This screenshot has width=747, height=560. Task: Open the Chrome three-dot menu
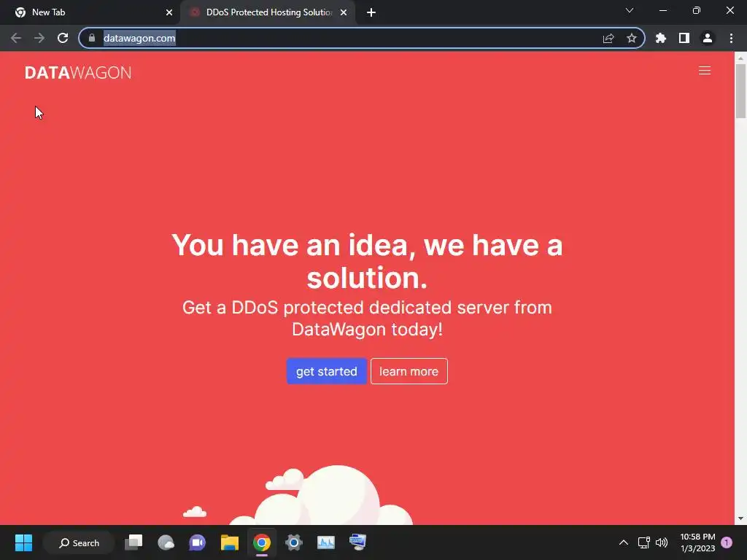[731, 38]
